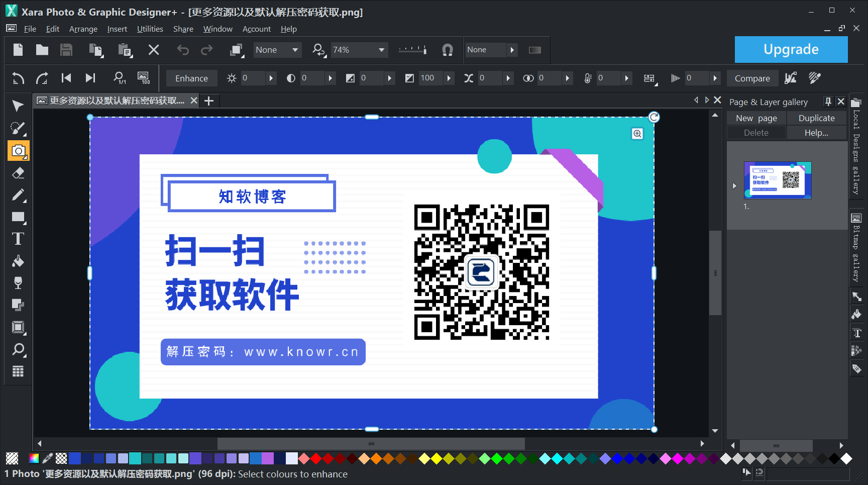Go to next photo
Viewport: 868px width, 485px height.
coord(90,78)
